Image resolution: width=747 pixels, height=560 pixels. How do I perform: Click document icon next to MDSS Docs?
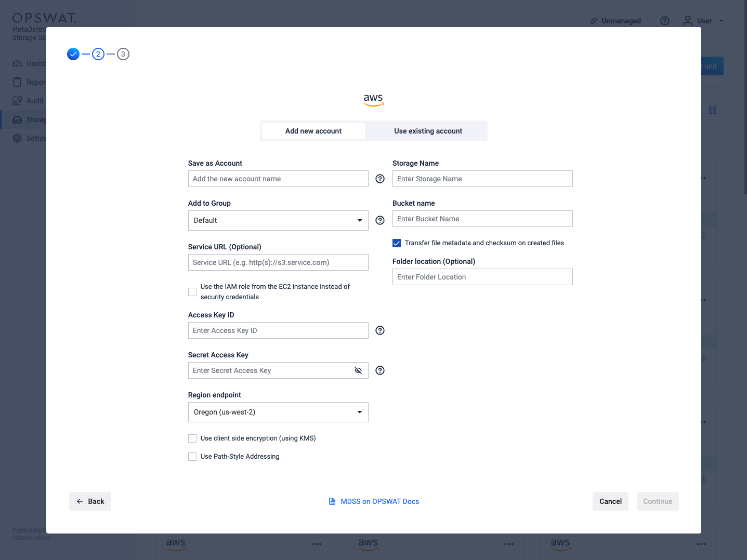pyautogui.click(x=332, y=501)
